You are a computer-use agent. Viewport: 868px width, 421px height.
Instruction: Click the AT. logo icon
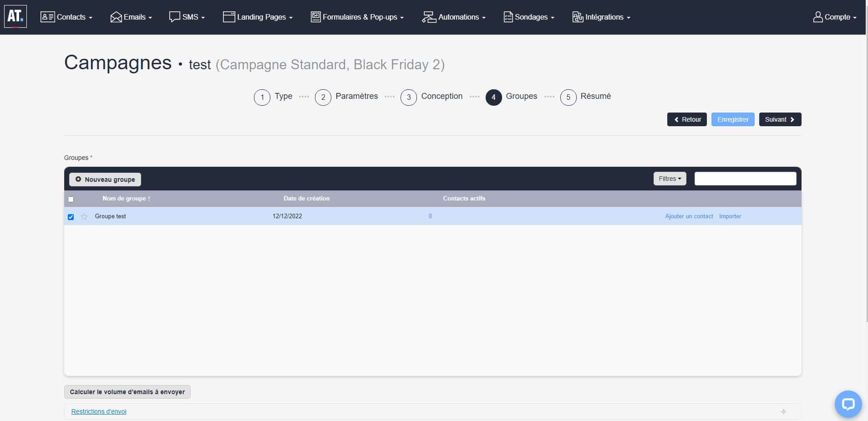15,17
